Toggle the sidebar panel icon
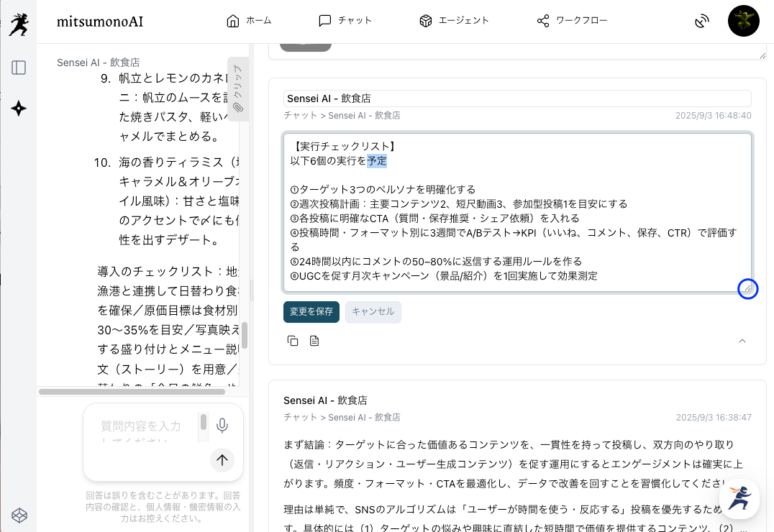The image size is (774, 532). [19, 68]
